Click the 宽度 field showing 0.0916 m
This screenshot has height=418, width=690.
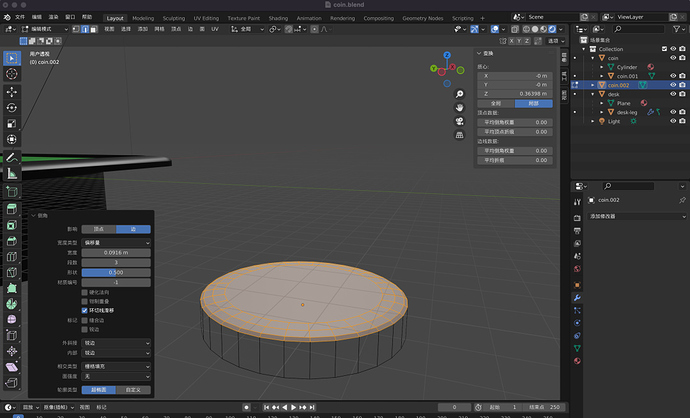pos(115,252)
